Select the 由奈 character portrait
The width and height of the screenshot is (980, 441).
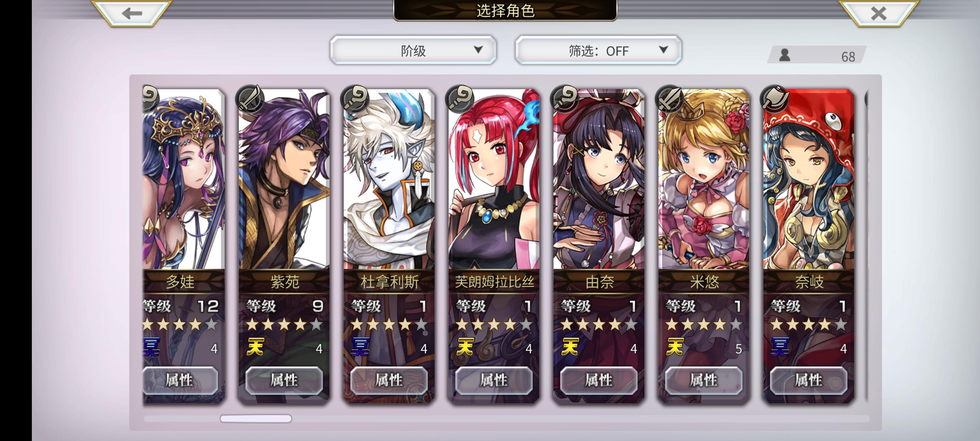point(599,179)
